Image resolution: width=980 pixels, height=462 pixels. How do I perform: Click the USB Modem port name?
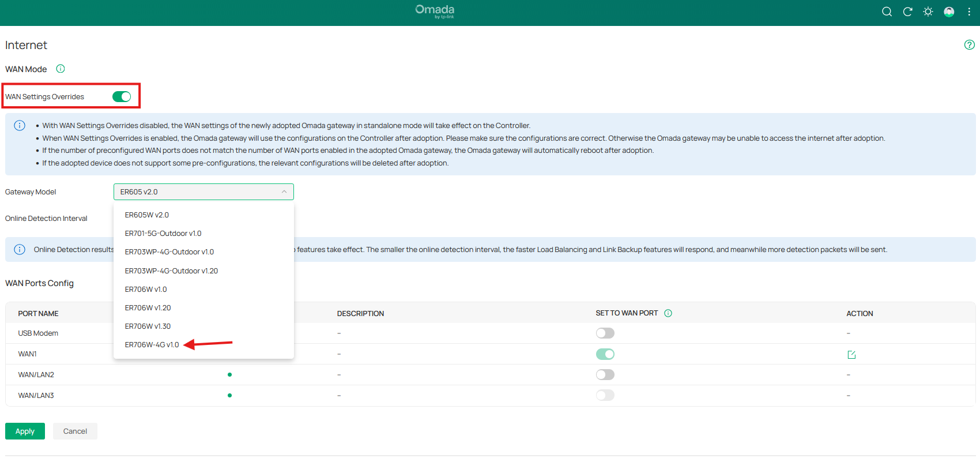point(38,333)
